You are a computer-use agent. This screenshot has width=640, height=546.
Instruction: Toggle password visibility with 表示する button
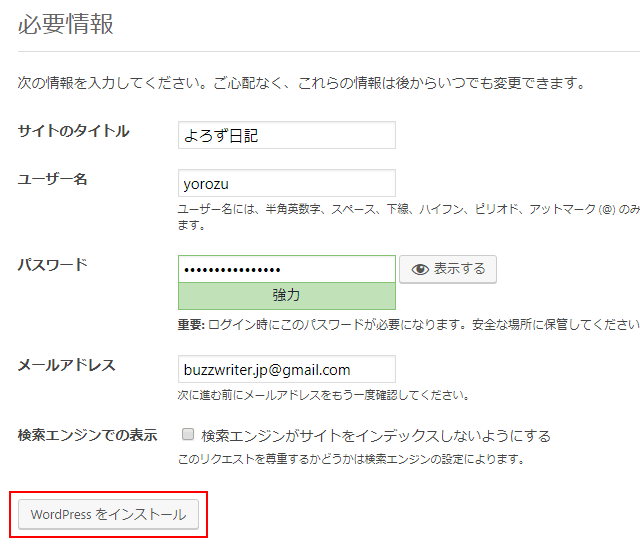pos(448,269)
